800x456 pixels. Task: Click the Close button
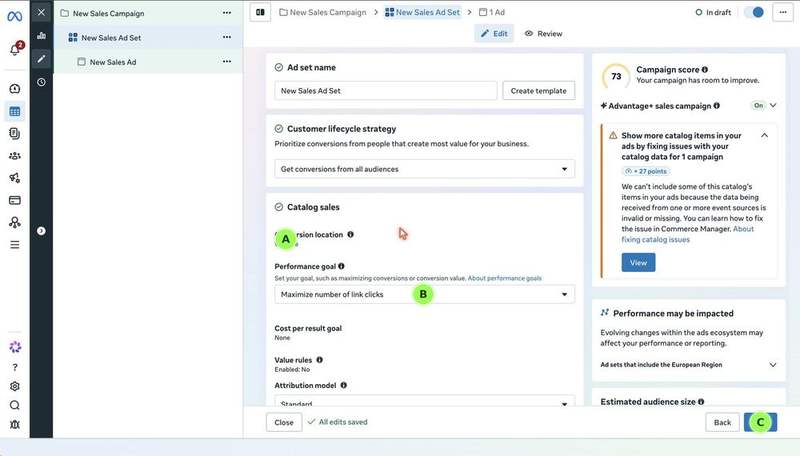(284, 422)
